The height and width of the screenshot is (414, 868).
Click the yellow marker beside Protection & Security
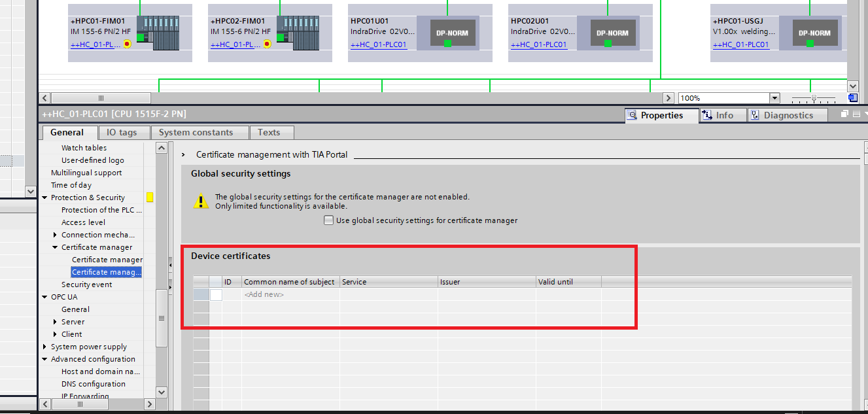[150, 198]
